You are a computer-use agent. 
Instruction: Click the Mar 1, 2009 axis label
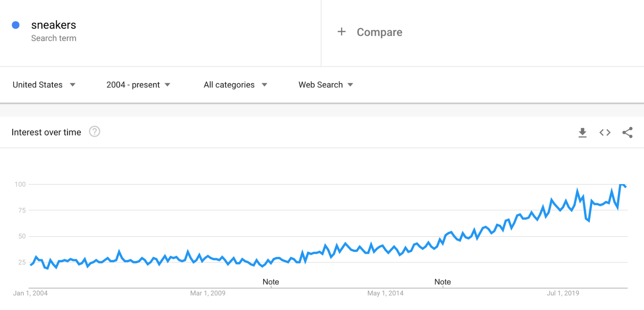tap(208, 293)
